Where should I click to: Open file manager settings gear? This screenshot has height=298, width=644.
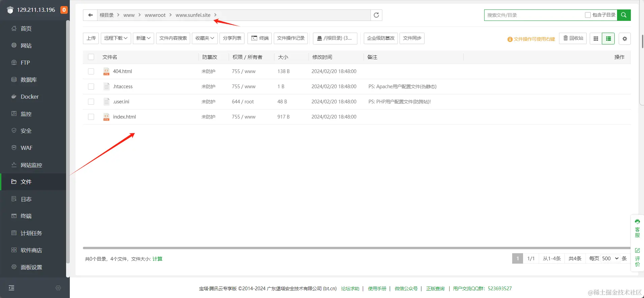coord(625,39)
